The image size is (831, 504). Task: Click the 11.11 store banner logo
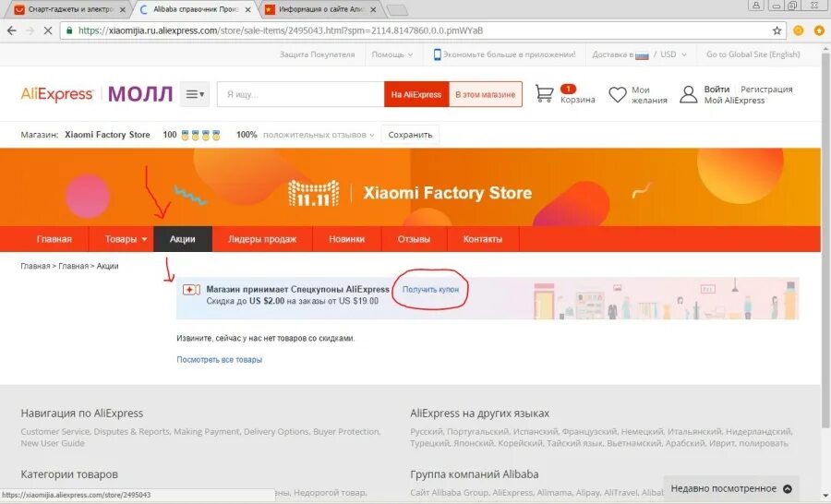point(313,193)
